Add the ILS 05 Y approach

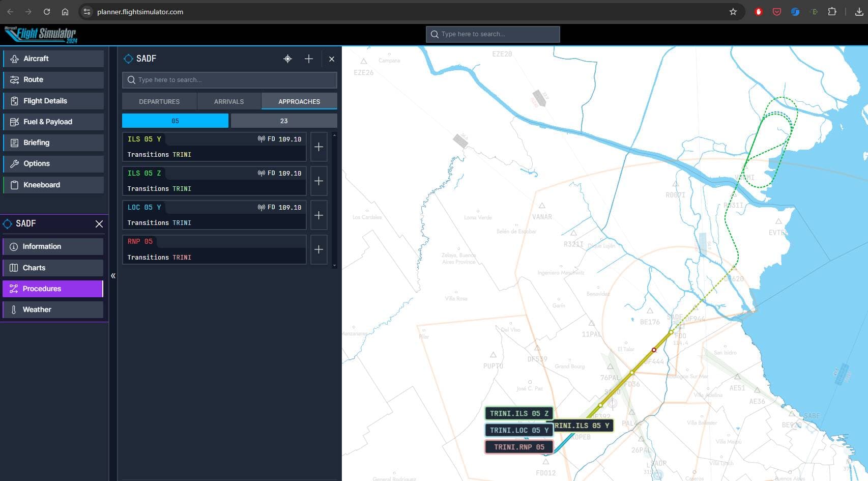coord(319,147)
